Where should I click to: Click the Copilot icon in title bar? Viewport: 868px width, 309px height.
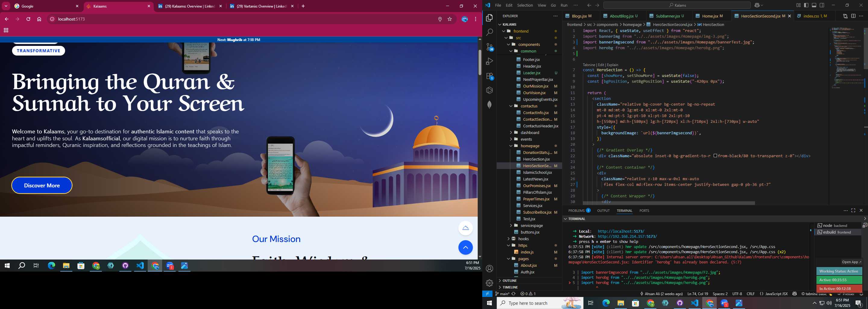(x=757, y=5)
